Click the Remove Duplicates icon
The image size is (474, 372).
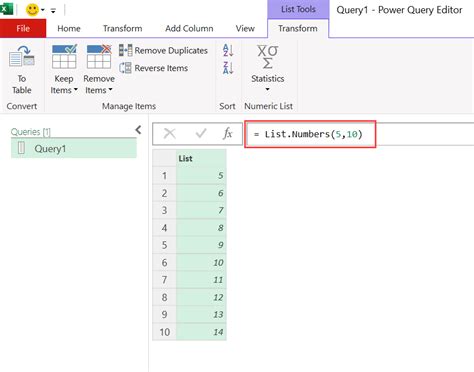[x=126, y=50]
